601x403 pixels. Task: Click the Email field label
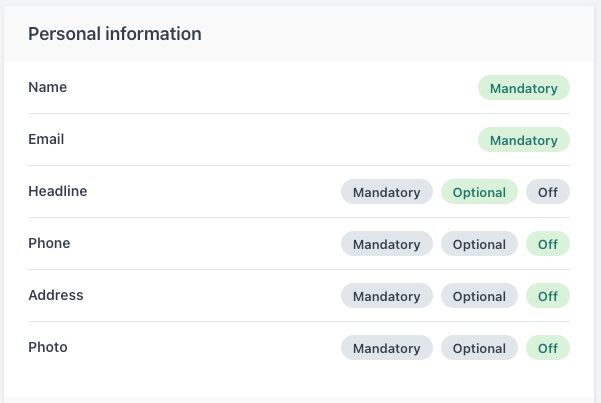point(46,139)
